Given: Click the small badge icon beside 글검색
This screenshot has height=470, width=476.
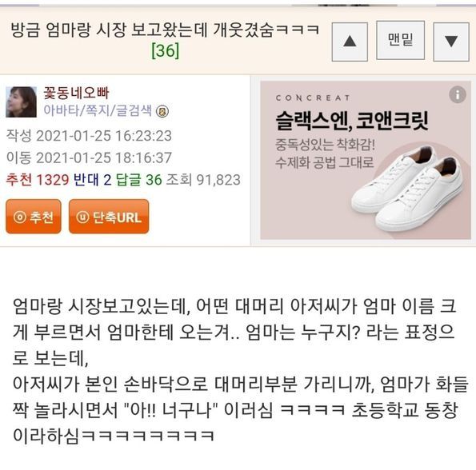Looking at the screenshot, I should click(x=162, y=111).
